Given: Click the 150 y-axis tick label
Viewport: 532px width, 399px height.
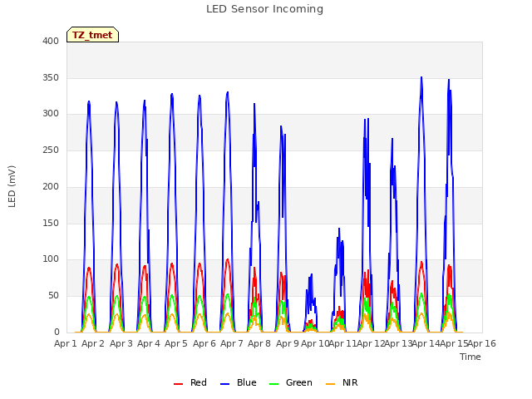Looking at the screenshot, I should 51,223.
